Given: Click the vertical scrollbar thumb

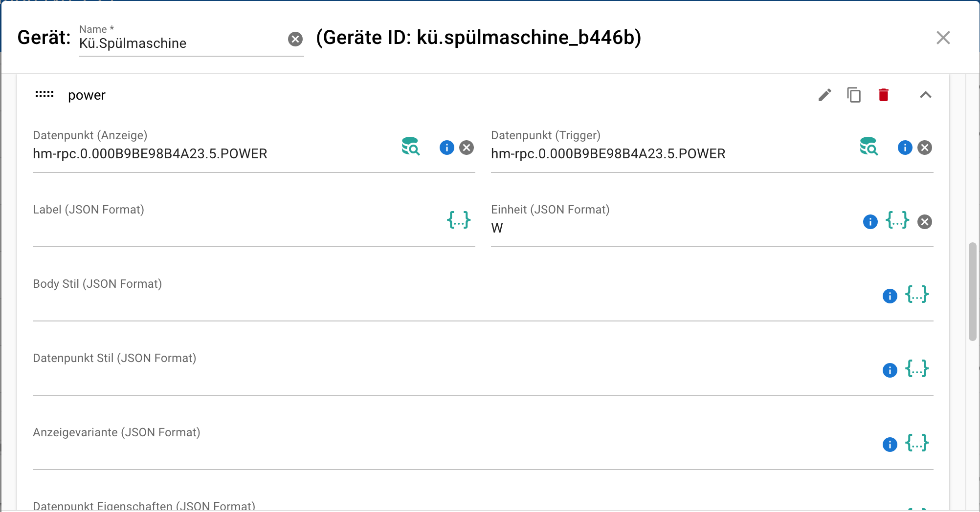Looking at the screenshot, I should click(973, 291).
